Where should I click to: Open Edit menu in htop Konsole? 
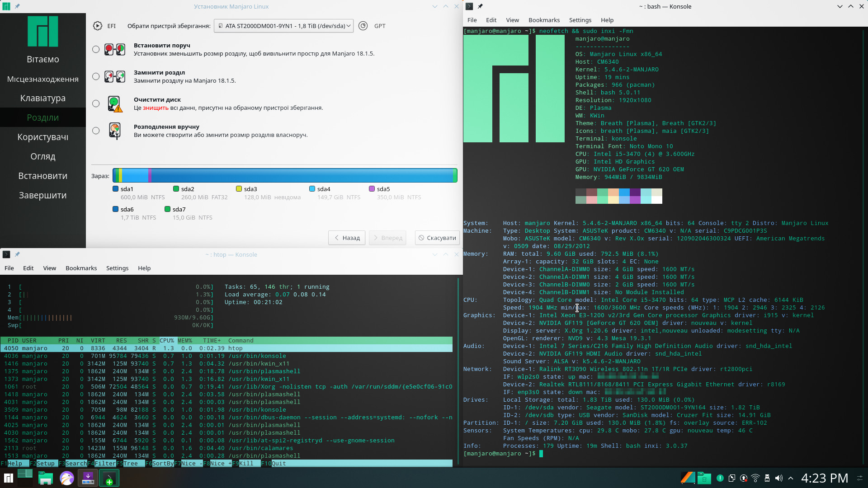[28, 268]
